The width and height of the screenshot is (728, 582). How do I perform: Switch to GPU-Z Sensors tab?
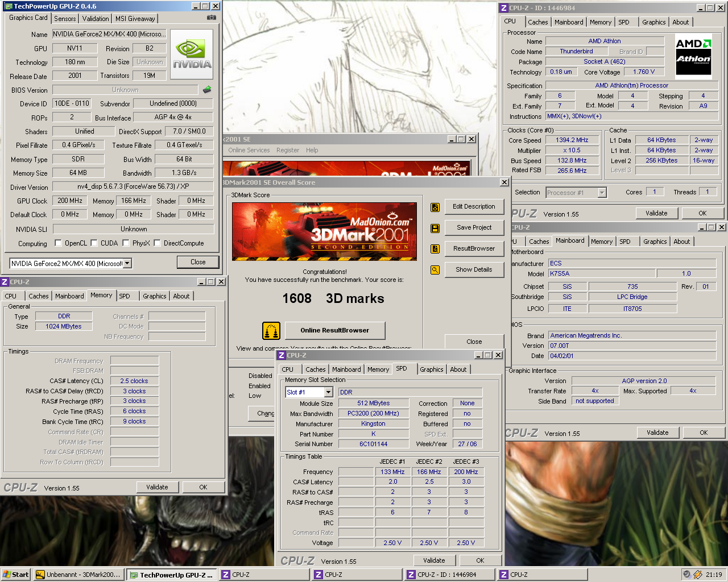pyautogui.click(x=65, y=18)
